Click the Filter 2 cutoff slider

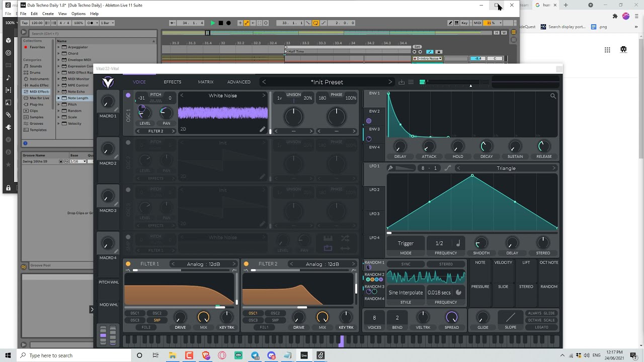click(x=298, y=307)
